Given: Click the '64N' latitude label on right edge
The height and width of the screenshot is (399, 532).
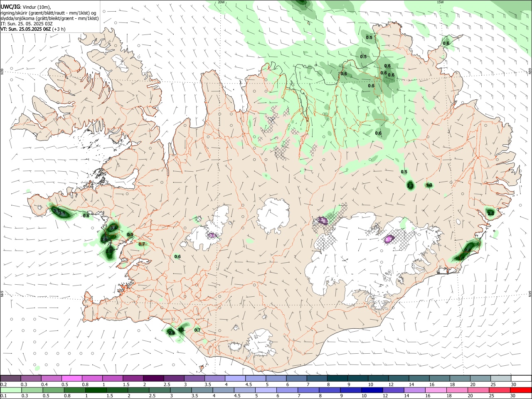Looking at the screenshot, I should (530, 293).
